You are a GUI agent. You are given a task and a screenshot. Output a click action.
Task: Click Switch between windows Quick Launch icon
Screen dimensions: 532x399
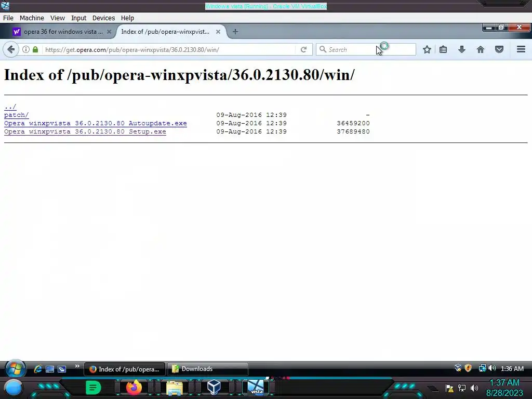coord(62,369)
